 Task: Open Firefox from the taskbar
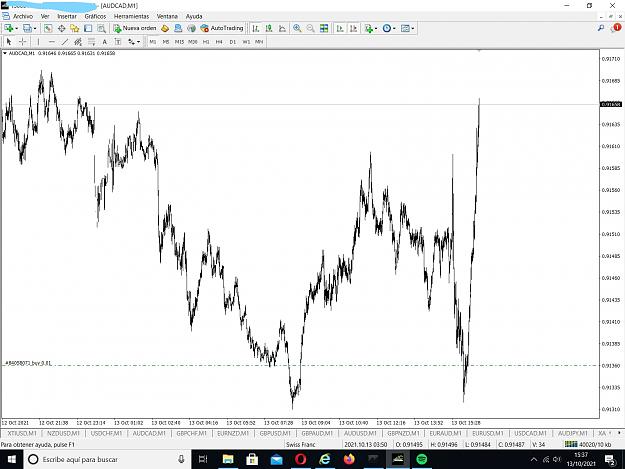pos(349,459)
